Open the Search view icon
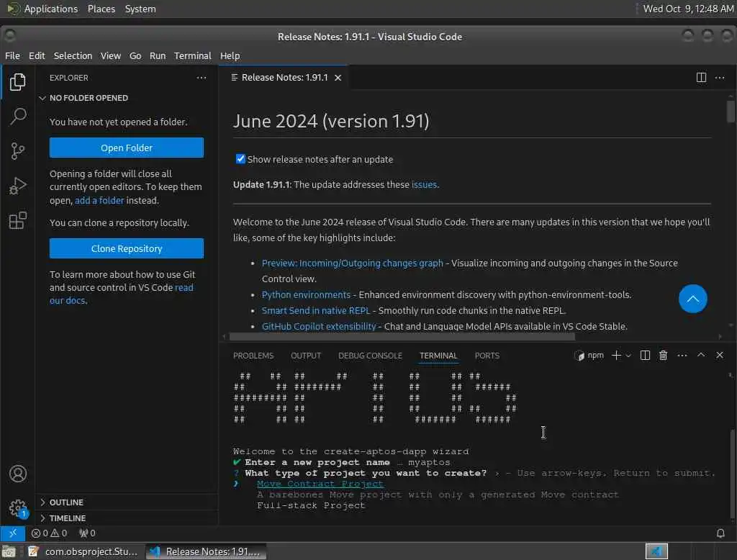Screen dimensions: 737x560 coord(17,116)
